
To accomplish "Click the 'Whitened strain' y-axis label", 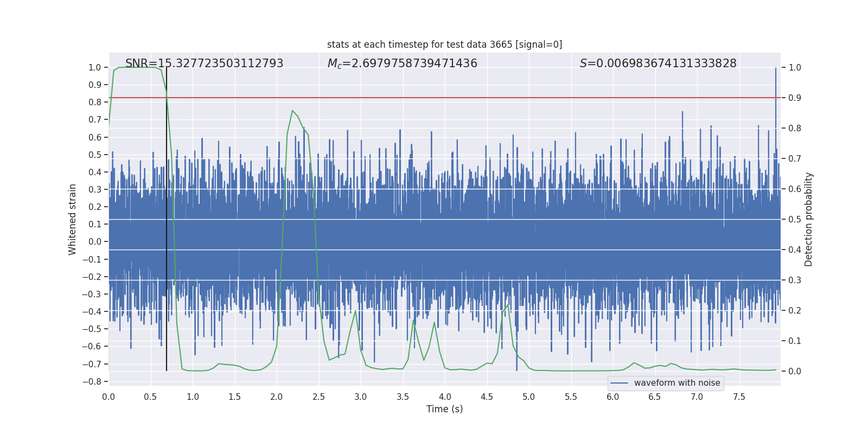I will point(72,219).
